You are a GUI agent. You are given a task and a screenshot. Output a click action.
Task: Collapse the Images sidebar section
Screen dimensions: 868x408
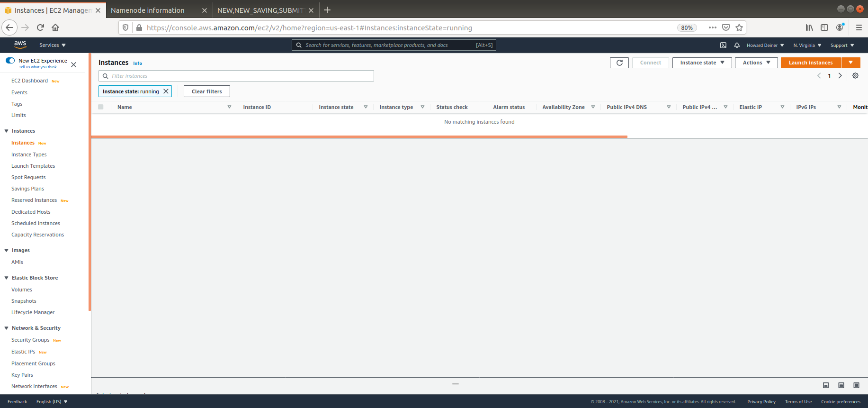click(6, 250)
